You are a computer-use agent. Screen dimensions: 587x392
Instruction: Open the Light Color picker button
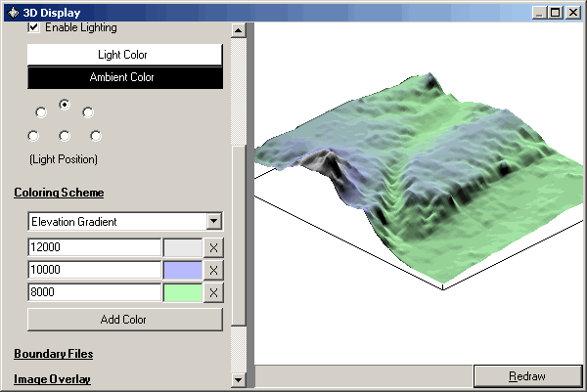point(125,55)
